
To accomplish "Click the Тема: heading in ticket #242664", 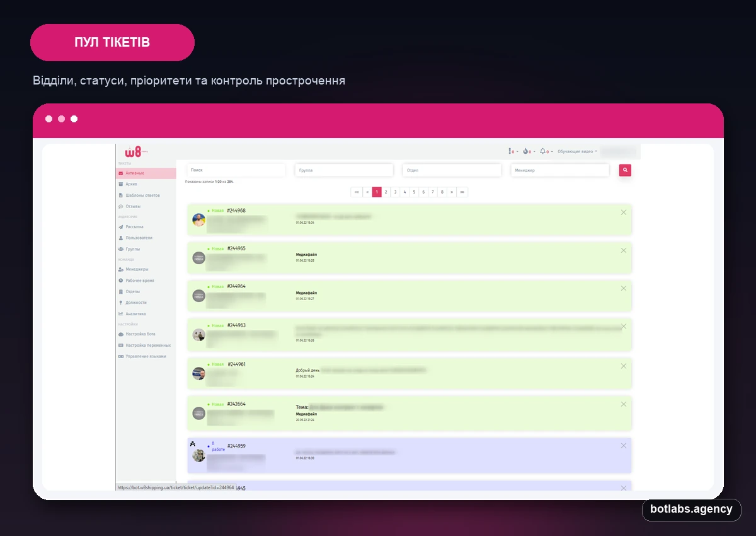I will [x=302, y=407].
